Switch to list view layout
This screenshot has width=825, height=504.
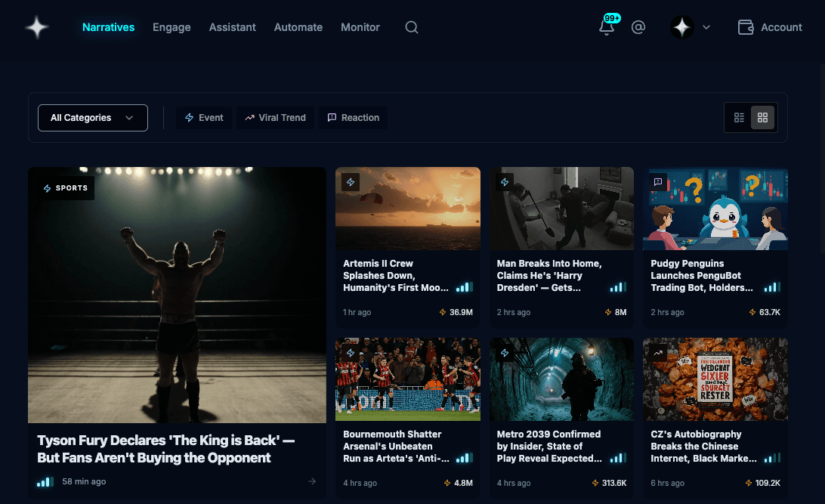pos(739,118)
